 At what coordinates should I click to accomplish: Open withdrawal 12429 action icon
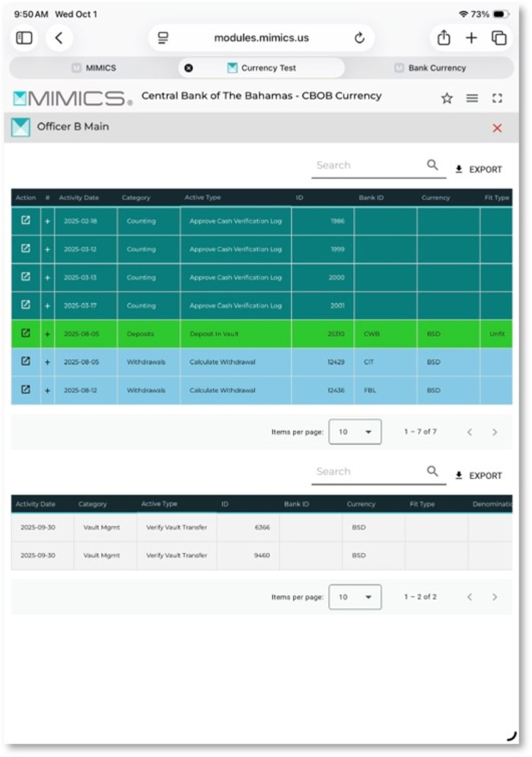(25, 361)
